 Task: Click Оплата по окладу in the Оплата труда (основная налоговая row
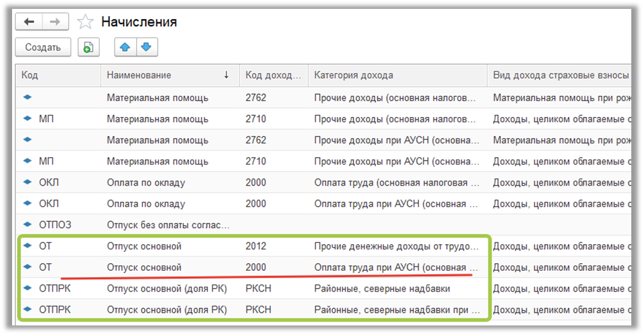coord(146,182)
